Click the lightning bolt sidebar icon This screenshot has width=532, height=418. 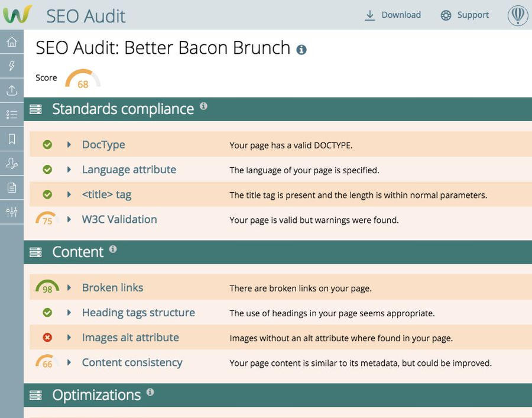tap(12, 66)
